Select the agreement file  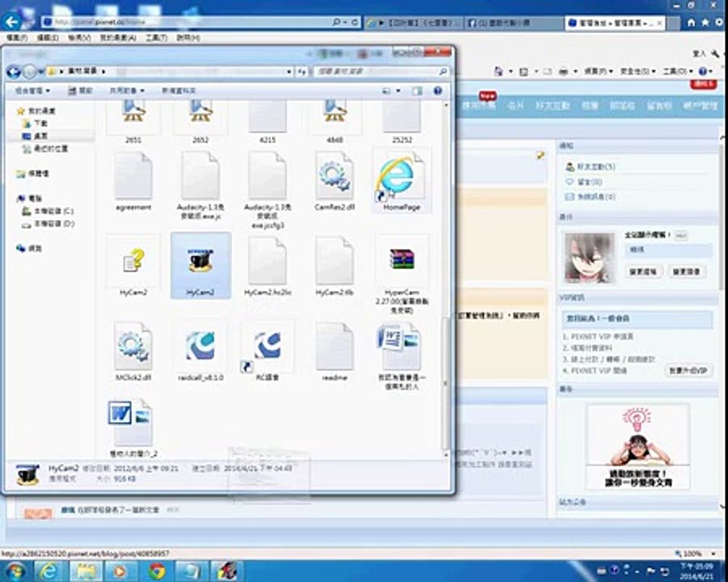(x=133, y=181)
